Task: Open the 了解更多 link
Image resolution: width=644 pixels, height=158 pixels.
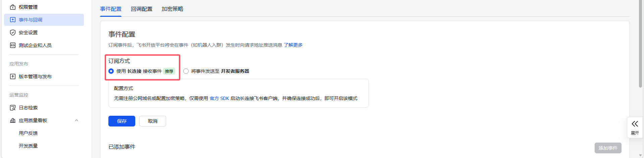Action: point(293,45)
